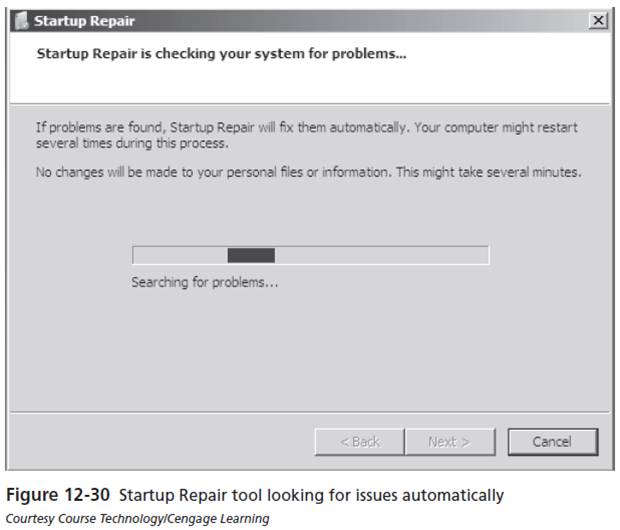Click the grayed-out Next button
Viewport: 620px width, 530px height.
pyautogui.click(x=450, y=442)
